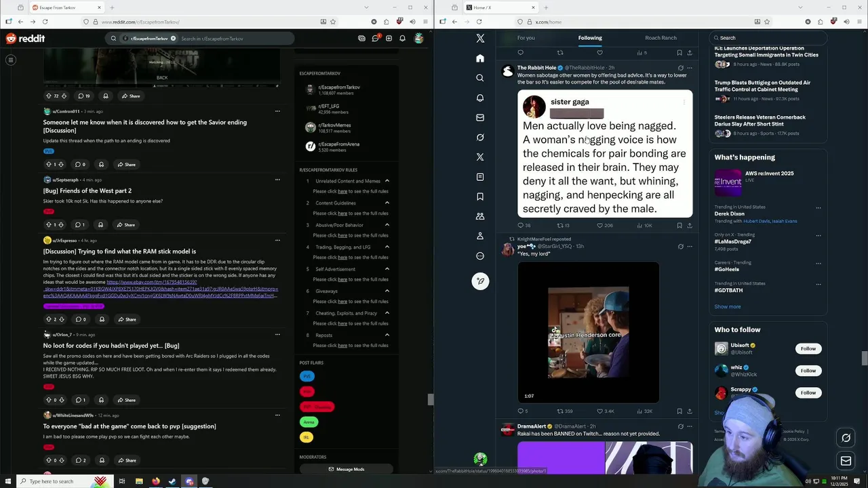Open X profile person icon in sidebar

click(480, 236)
